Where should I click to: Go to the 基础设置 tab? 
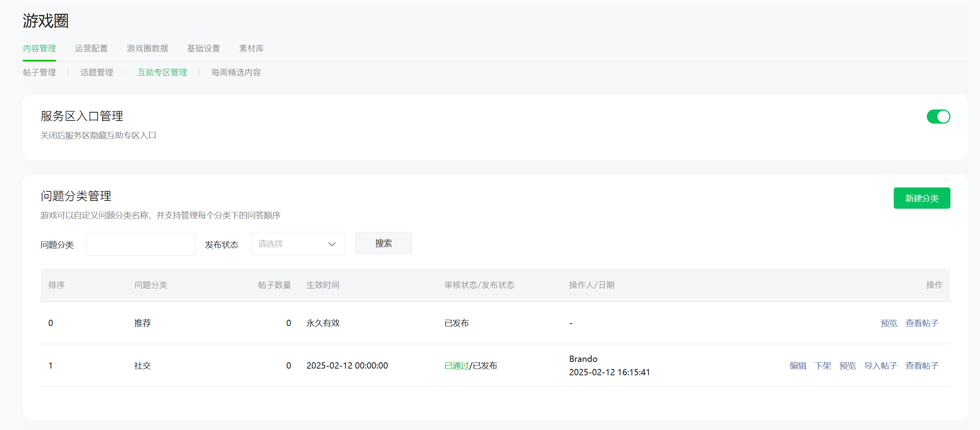point(203,48)
